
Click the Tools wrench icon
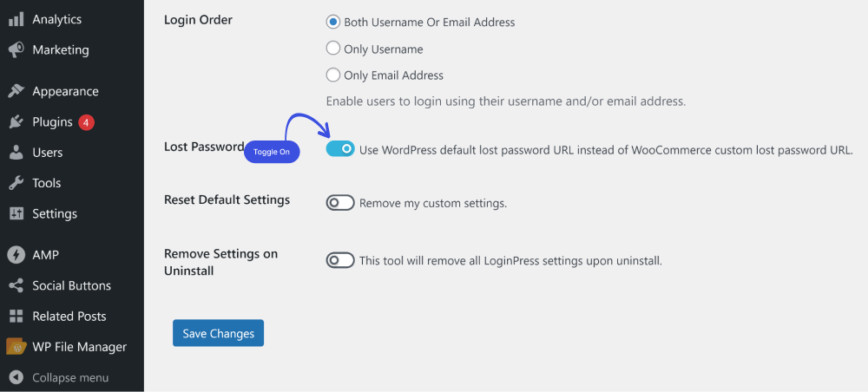click(16, 183)
